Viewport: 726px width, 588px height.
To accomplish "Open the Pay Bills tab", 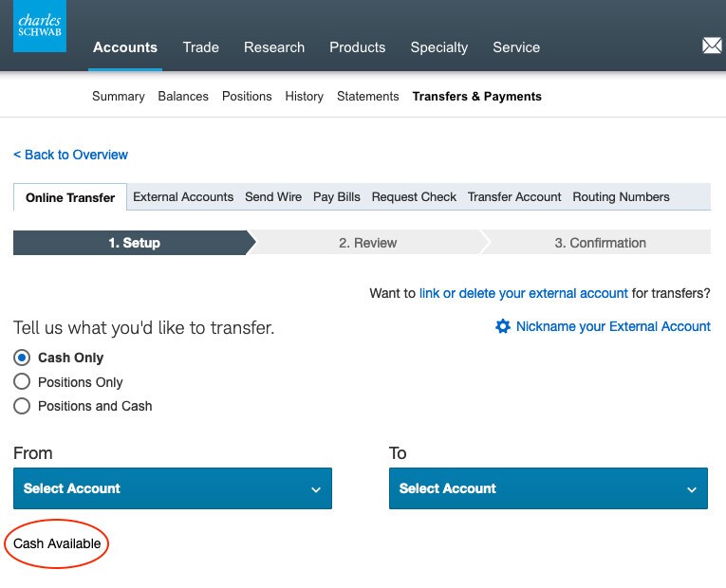I will coord(337,197).
